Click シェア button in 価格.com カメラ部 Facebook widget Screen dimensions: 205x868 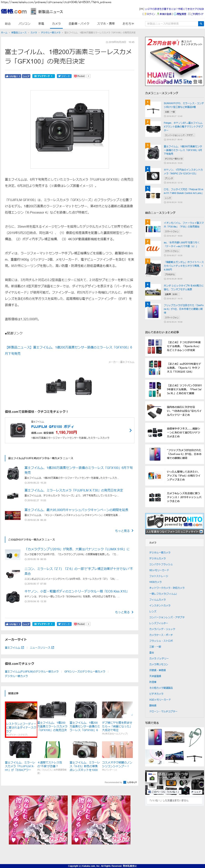pyautogui.click(x=196, y=792)
